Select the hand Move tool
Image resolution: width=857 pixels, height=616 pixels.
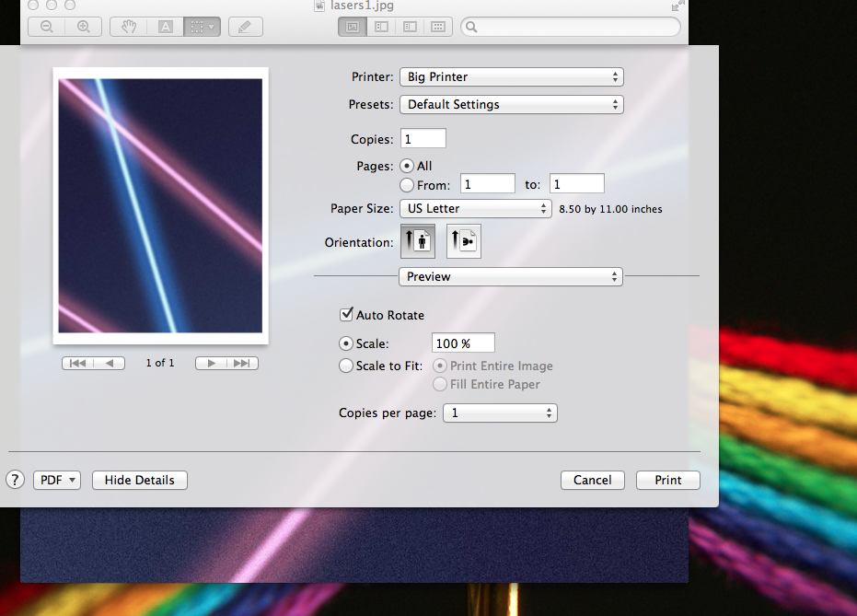(129, 27)
